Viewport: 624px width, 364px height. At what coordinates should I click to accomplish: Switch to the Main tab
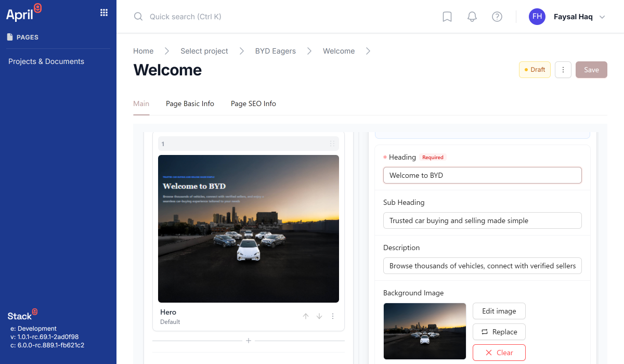pos(141,103)
